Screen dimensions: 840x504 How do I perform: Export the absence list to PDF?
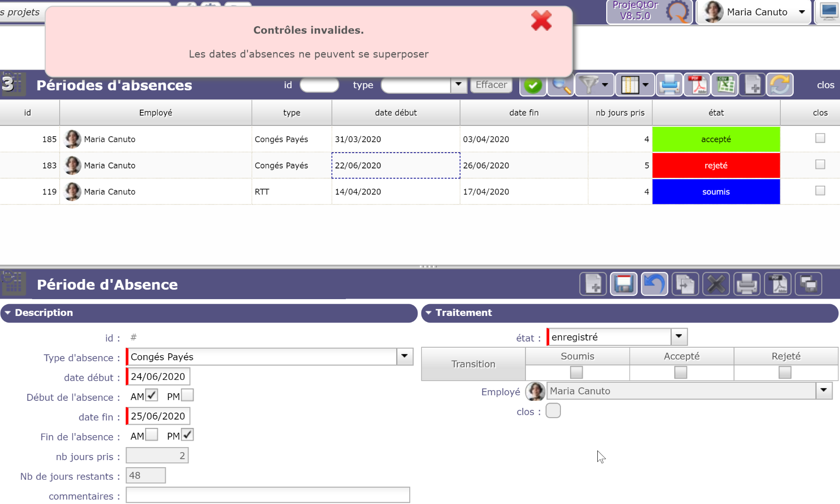point(697,85)
